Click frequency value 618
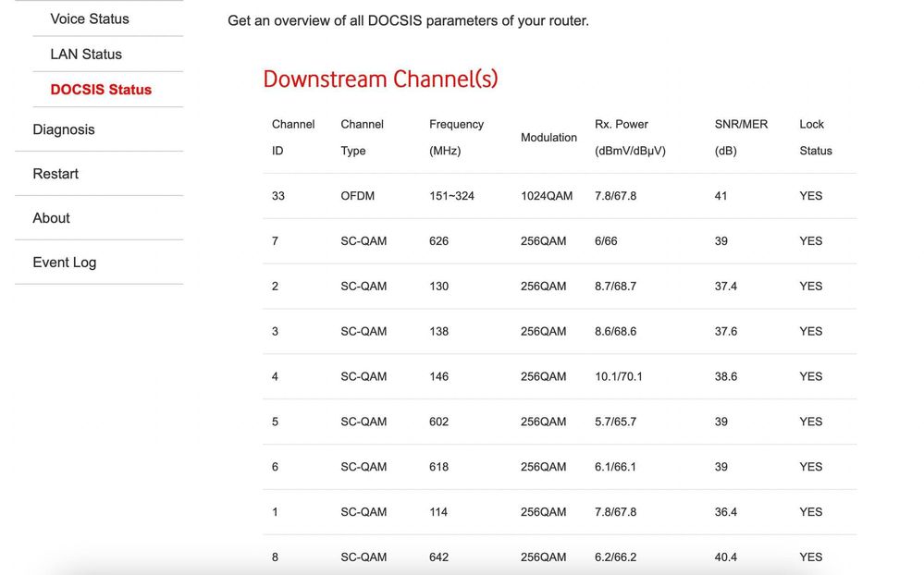This screenshot has width=924, height=575. (x=438, y=467)
